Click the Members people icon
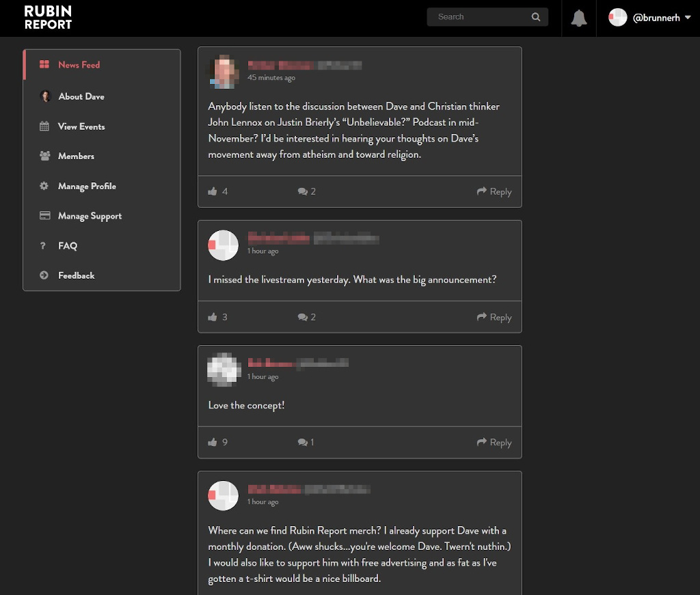The image size is (700, 595). point(44,156)
